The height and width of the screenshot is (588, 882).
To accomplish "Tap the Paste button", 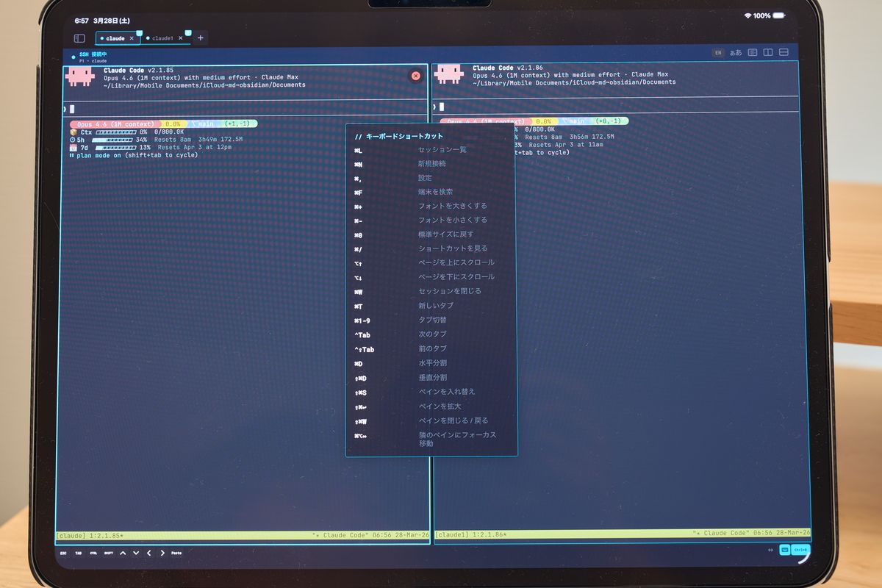I will click(x=176, y=553).
